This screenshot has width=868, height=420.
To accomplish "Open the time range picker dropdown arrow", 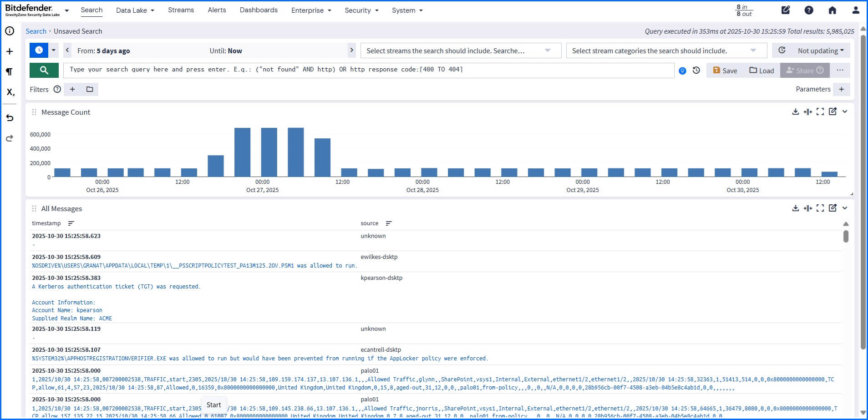I will pyautogui.click(x=53, y=51).
